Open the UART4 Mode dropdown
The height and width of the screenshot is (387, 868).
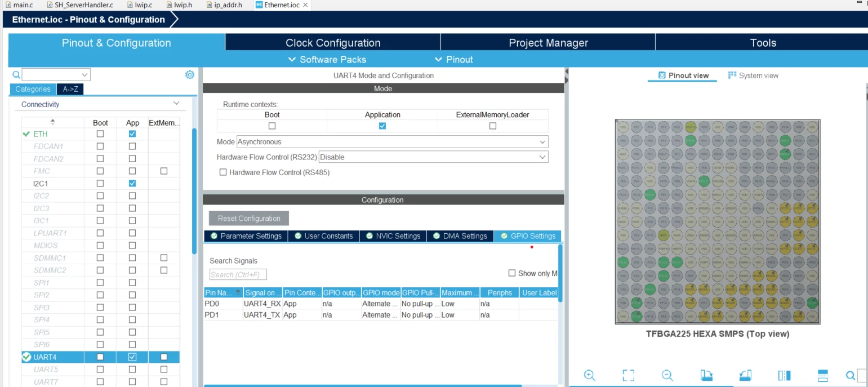(393, 142)
